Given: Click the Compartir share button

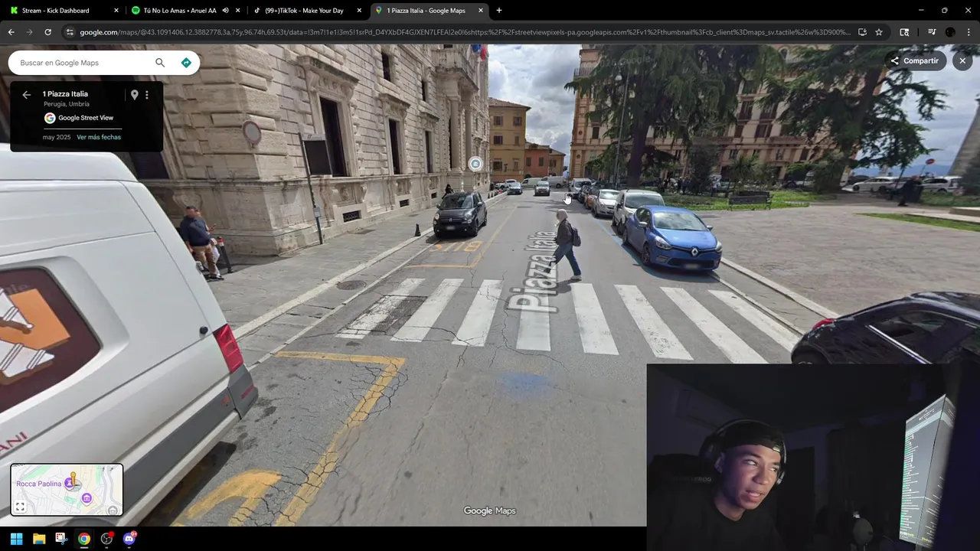Looking at the screenshot, I should pyautogui.click(x=914, y=61).
